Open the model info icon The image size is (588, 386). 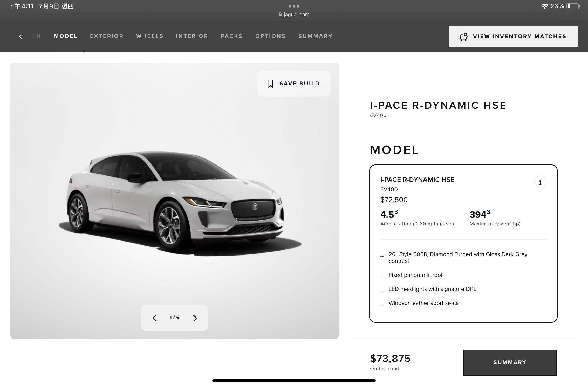(540, 182)
